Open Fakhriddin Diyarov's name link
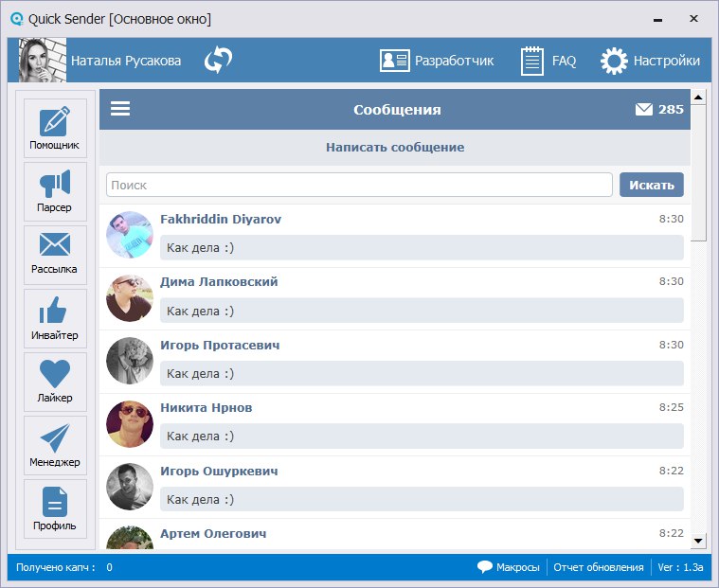719x588 pixels. tap(221, 219)
